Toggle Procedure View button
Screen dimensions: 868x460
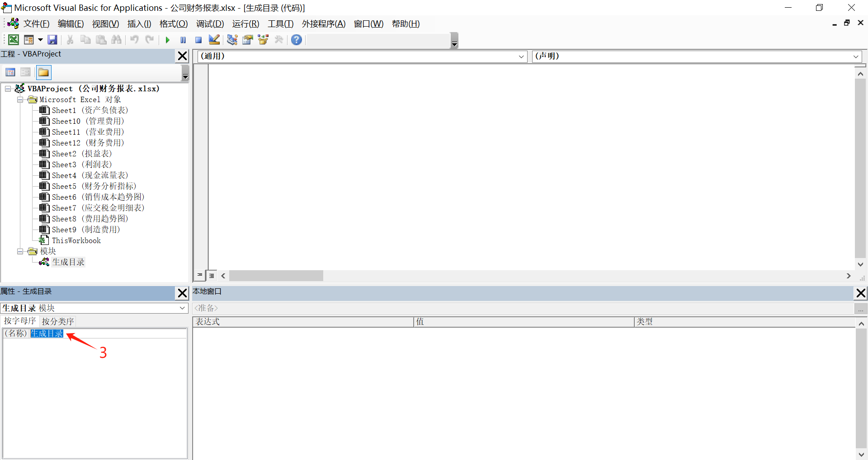(x=200, y=275)
